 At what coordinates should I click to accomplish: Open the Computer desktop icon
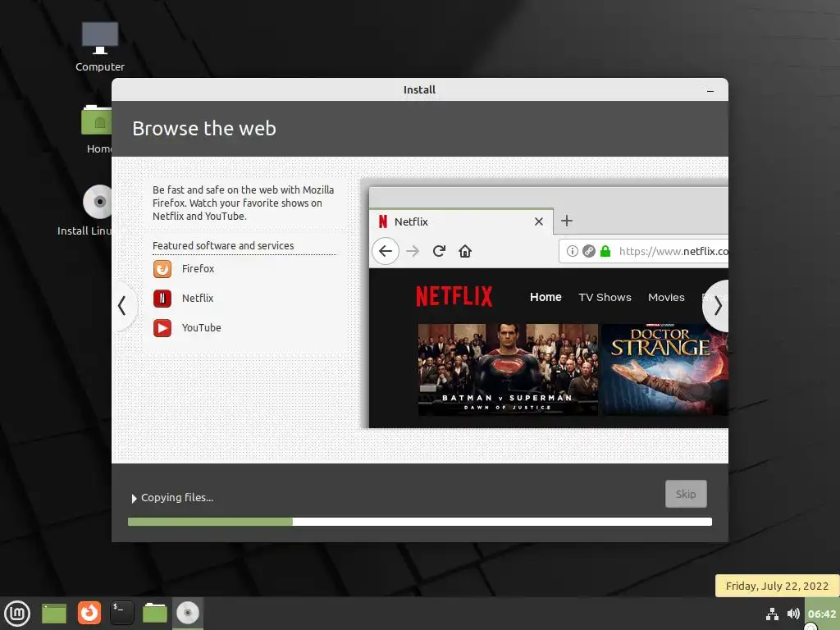[x=99, y=47]
